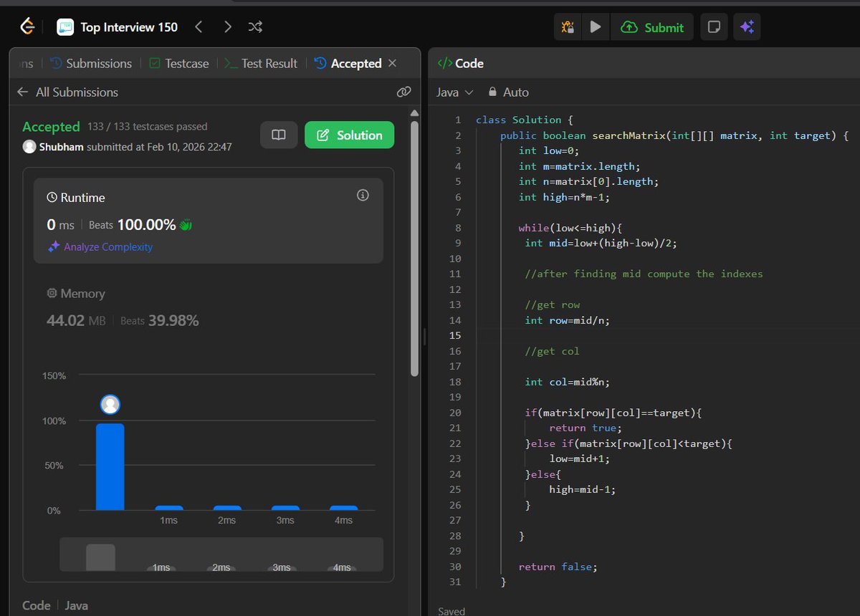Go back to All Submissions

click(x=67, y=92)
